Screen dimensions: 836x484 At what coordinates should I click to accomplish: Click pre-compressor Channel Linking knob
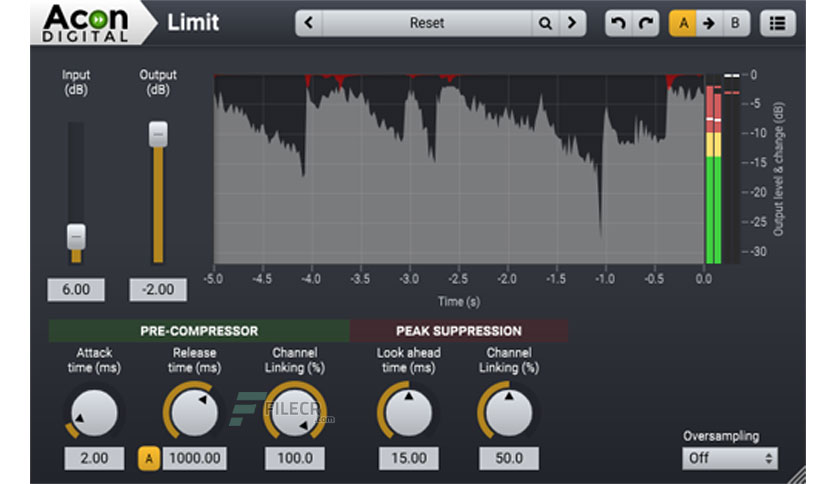pyautogui.click(x=295, y=413)
